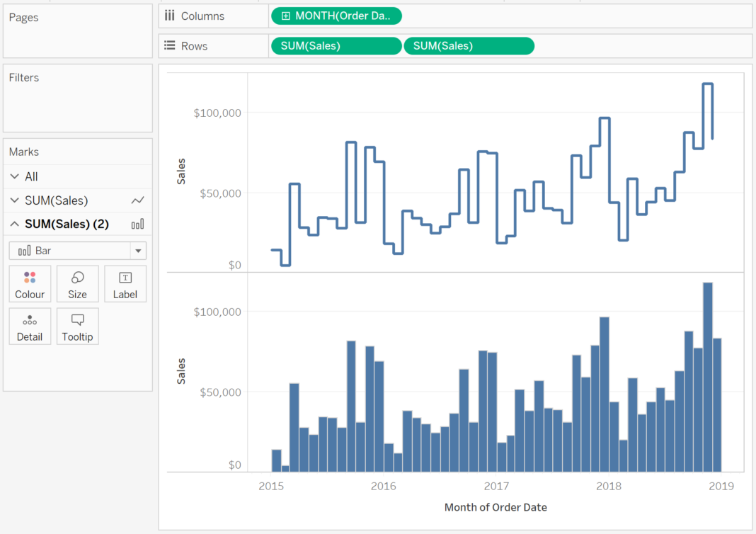Screen dimensions: 756x534
Task: Open the Bar mark type dropdown
Action: (x=77, y=251)
